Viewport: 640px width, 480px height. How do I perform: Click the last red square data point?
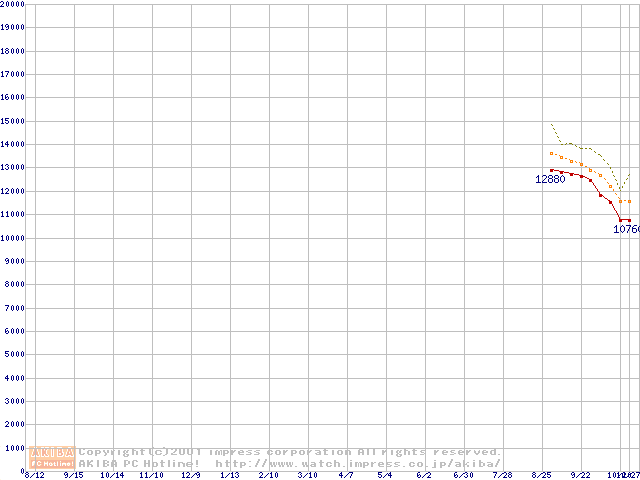629,220
